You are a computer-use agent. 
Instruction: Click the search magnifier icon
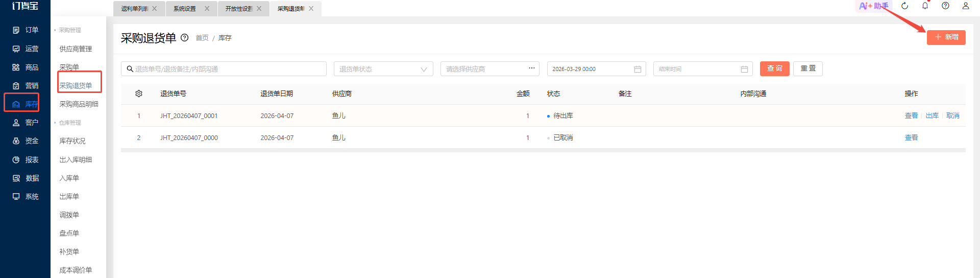130,69
